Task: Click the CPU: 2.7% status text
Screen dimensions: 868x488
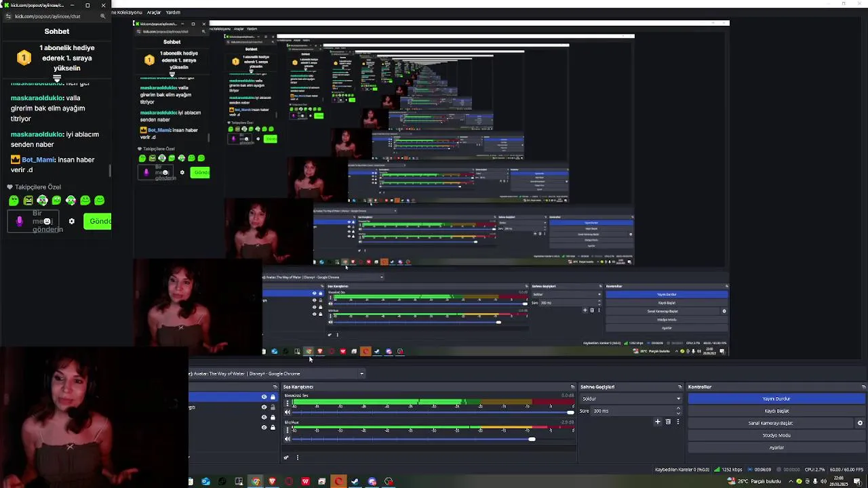Action: [814, 469]
